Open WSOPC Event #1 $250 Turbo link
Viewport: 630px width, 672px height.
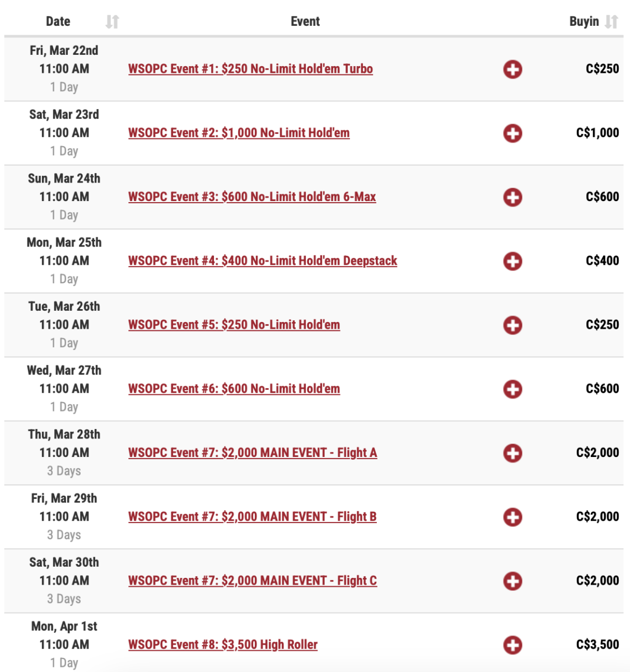click(250, 69)
